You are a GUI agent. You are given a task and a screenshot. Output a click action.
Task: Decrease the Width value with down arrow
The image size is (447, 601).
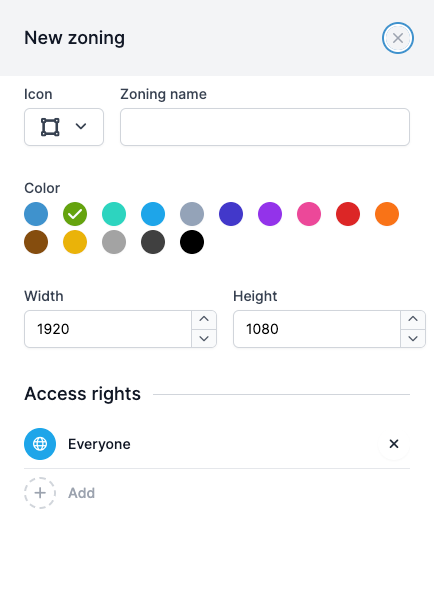[x=204, y=338]
